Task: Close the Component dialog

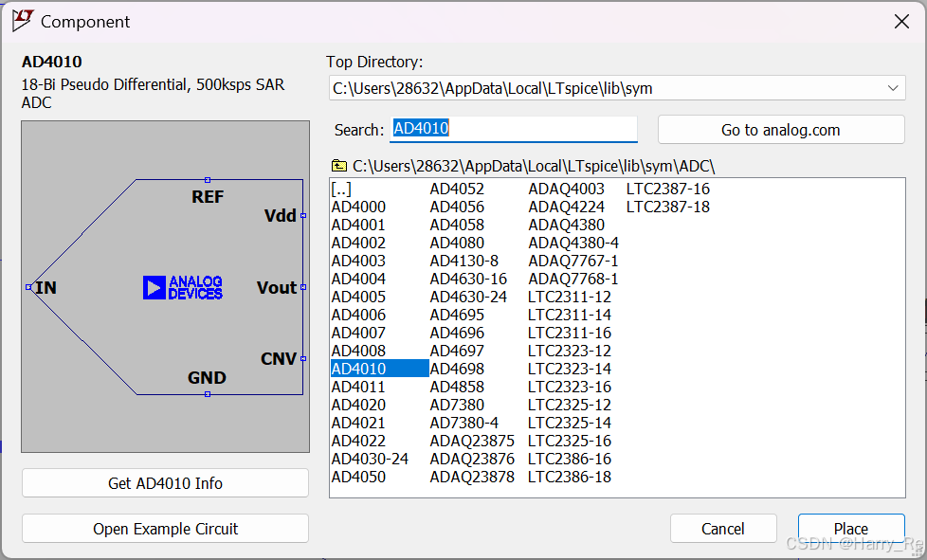Action: [901, 22]
